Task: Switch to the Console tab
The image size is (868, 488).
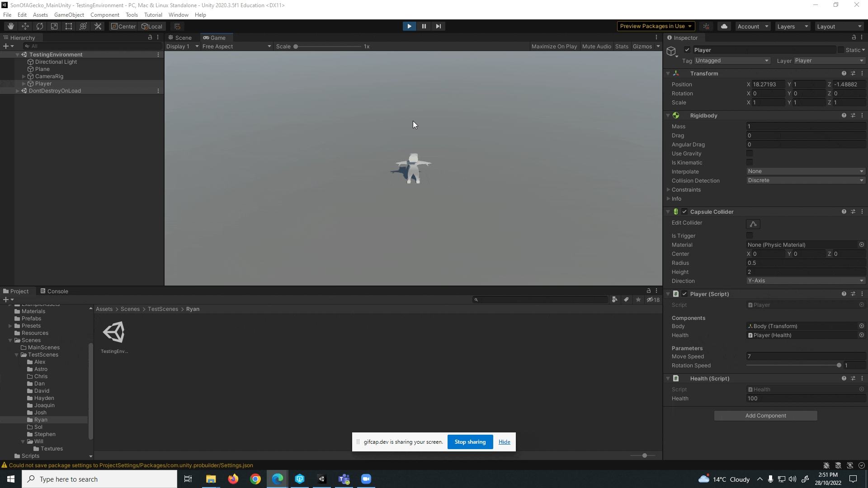Action: pyautogui.click(x=54, y=291)
